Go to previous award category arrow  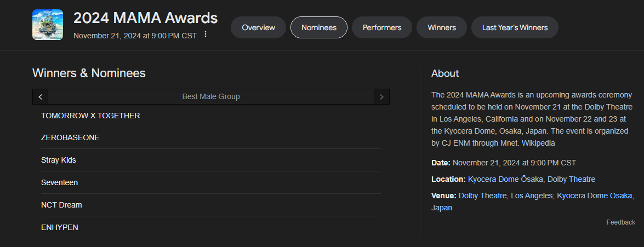point(40,97)
